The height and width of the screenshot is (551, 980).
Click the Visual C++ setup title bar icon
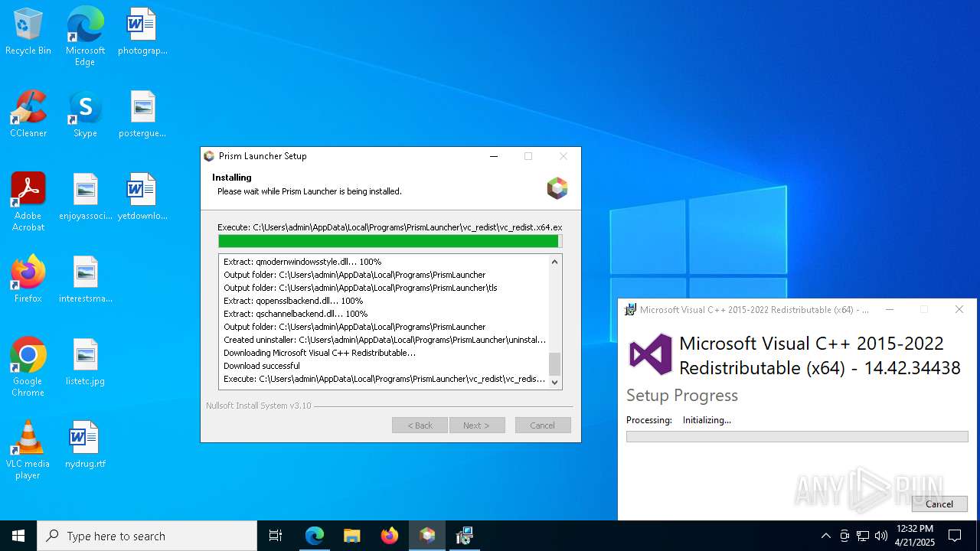(x=630, y=310)
